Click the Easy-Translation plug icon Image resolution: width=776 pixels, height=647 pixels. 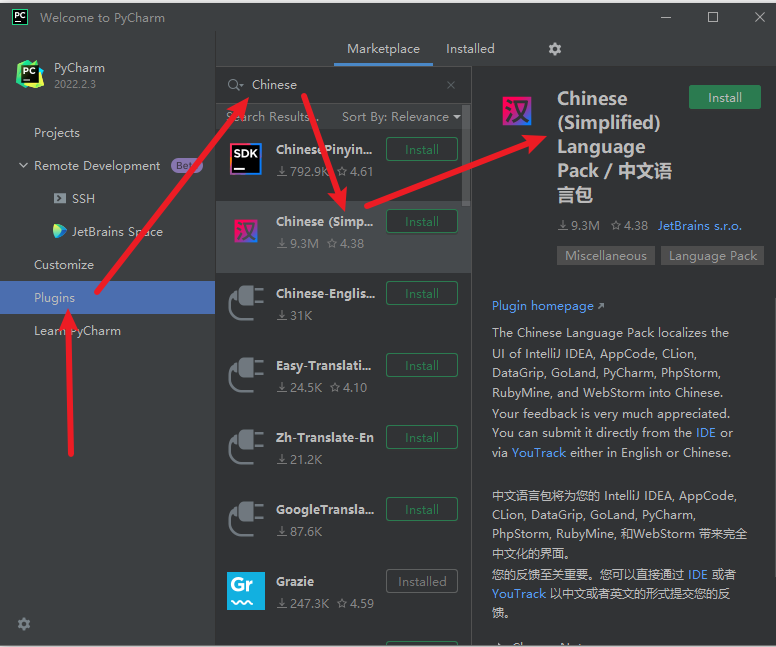[x=246, y=375]
